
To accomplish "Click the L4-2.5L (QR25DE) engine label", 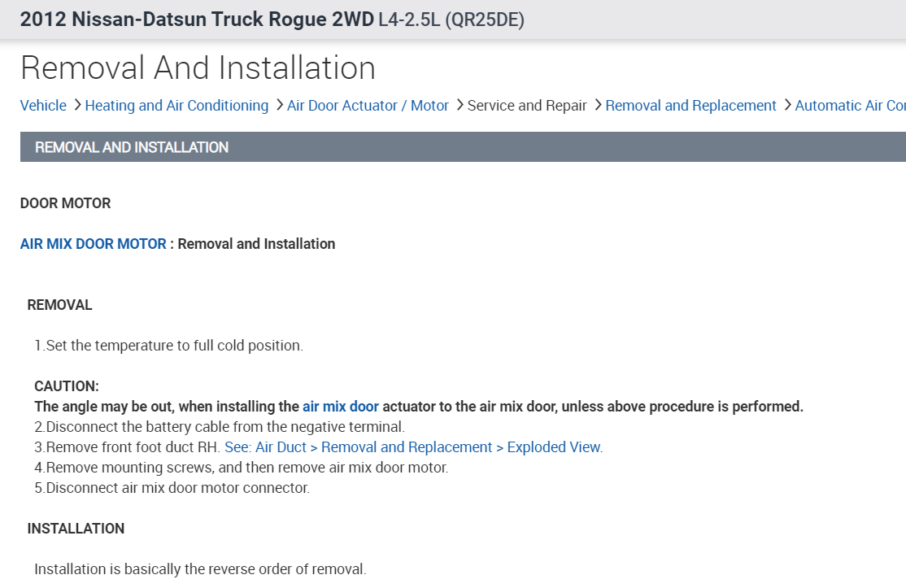I will point(451,20).
